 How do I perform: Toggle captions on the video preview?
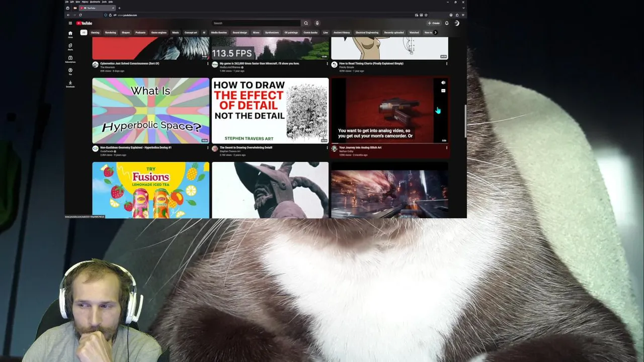point(443,91)
